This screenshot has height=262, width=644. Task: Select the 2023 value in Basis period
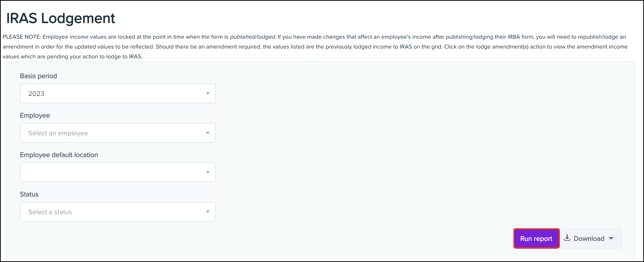(x=36, y=94)
